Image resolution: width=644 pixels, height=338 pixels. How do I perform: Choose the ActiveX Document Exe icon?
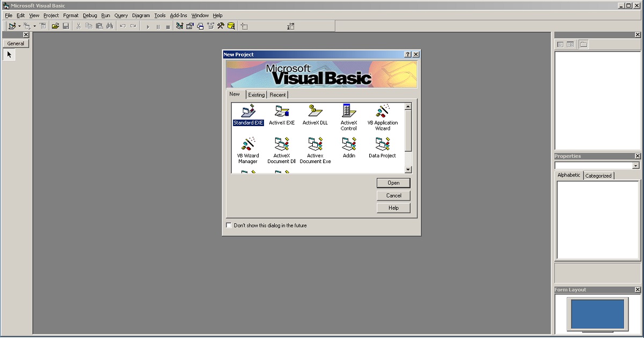click(315, 151)
